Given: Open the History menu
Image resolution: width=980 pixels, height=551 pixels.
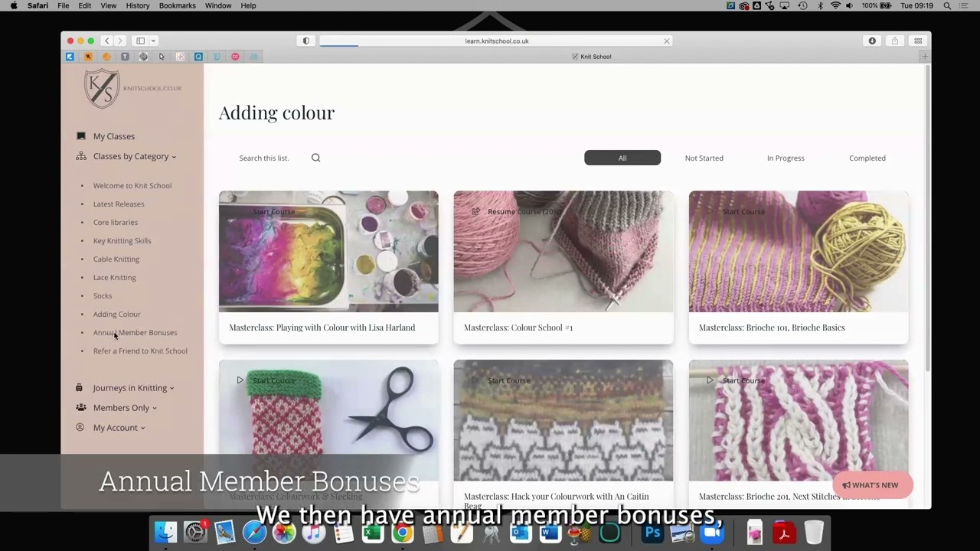Looking at the screenshot, I should [138, 5].
